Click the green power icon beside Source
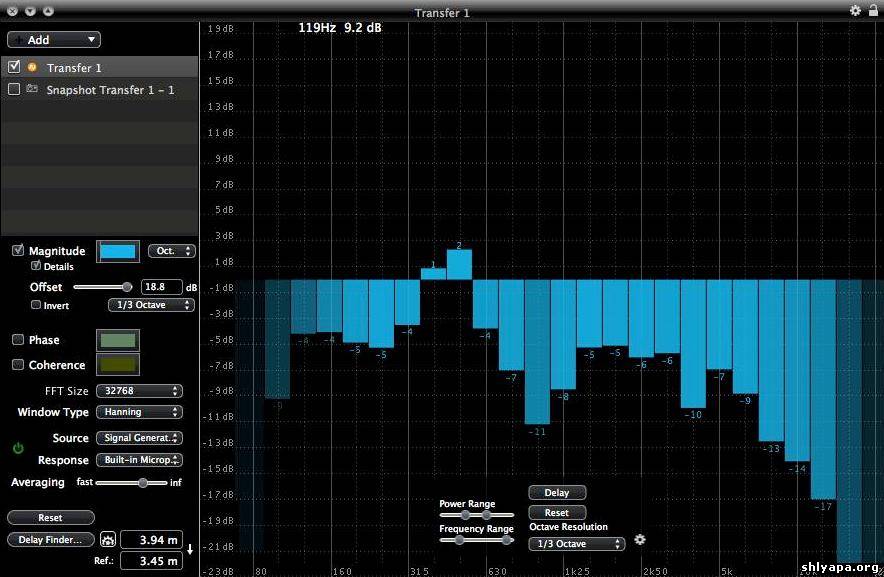884x577 pixels. [x=18, y=449]
